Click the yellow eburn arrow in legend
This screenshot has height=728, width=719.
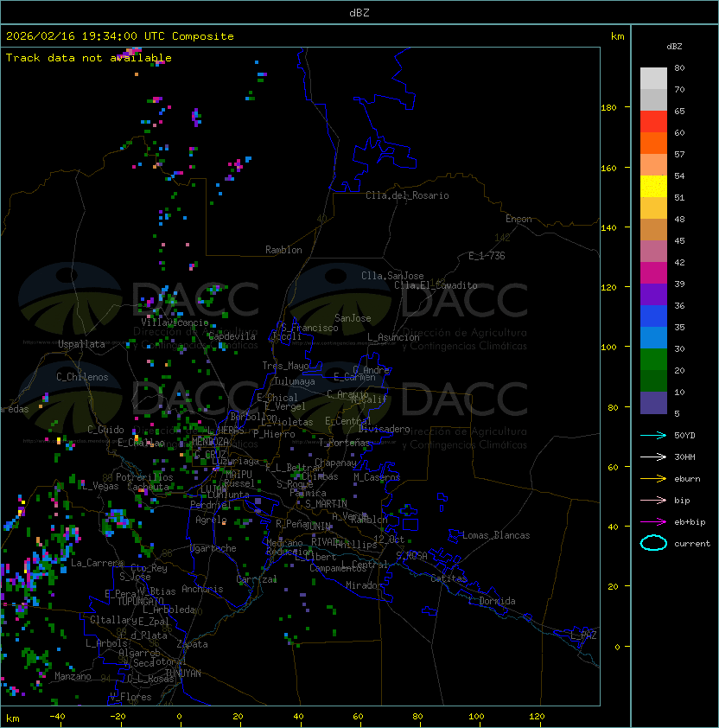[x=653, y=479]
